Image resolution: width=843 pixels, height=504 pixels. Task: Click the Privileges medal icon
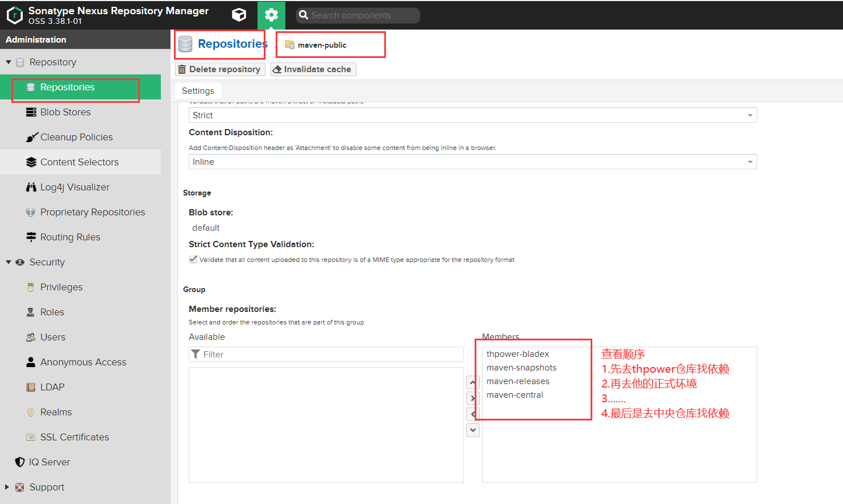(31, 287)
